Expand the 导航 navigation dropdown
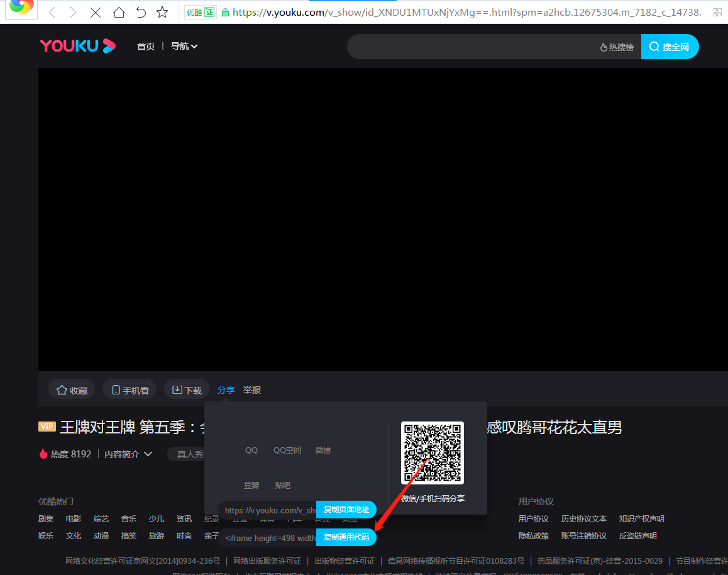Screen dimensions: 728x575 (184, 46)
